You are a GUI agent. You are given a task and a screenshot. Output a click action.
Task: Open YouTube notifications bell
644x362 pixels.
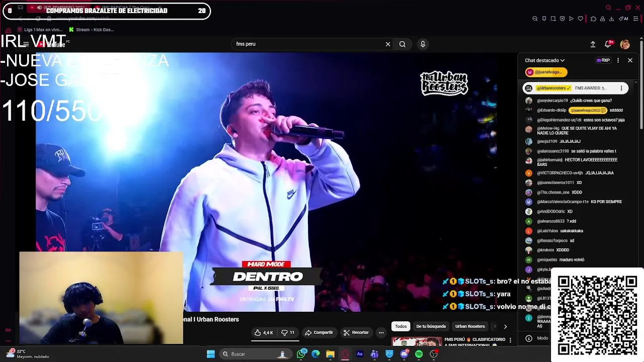tap(608, 44)
